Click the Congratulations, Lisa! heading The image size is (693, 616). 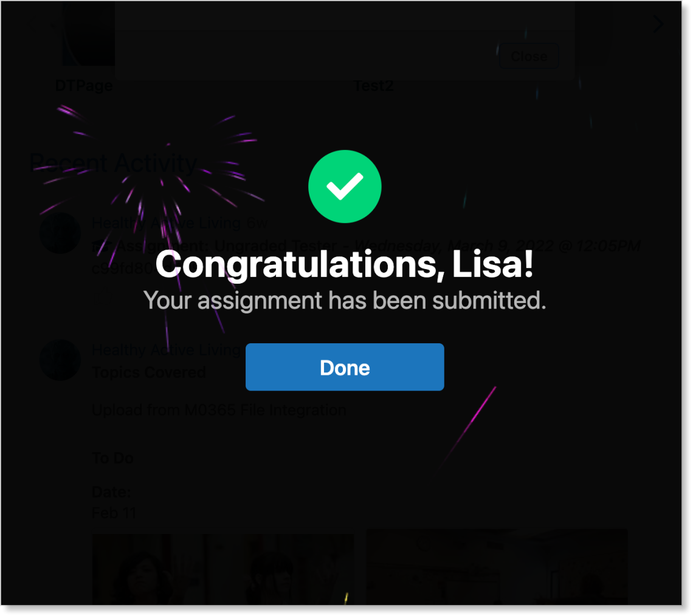(345, 264)
